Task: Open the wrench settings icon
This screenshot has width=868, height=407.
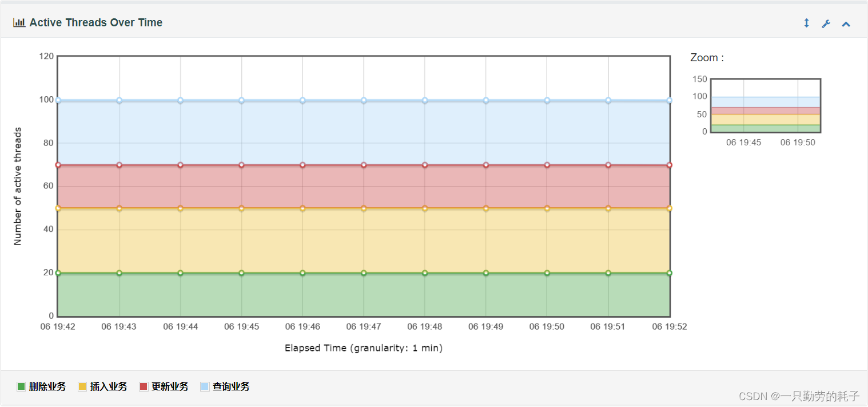Action: click(x=826, y=23)
